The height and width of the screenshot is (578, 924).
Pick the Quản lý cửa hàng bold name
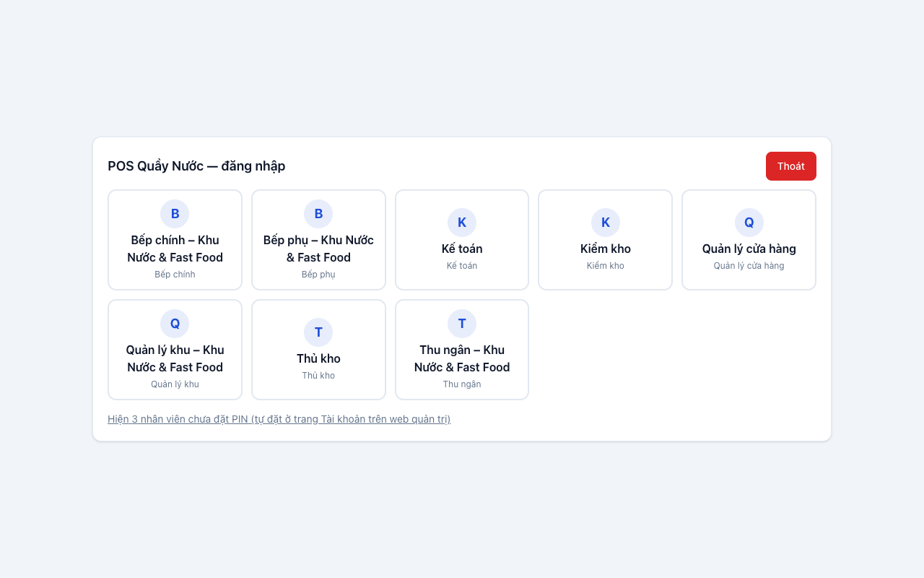(749, 249)
